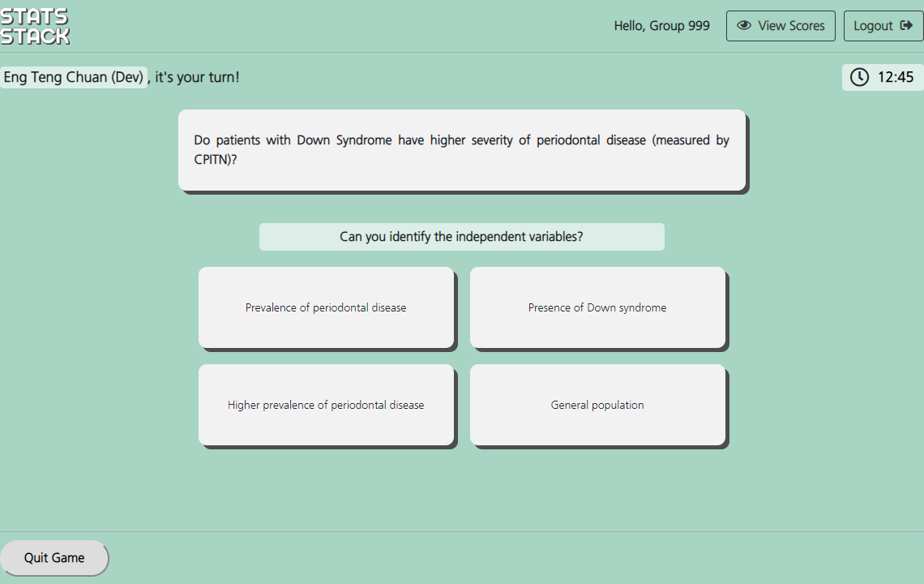The width and height of the screenshot is (924, 584).
Task: Click the clock icon beside the timer
Action: pyautogui.click(x=859, y=77)
